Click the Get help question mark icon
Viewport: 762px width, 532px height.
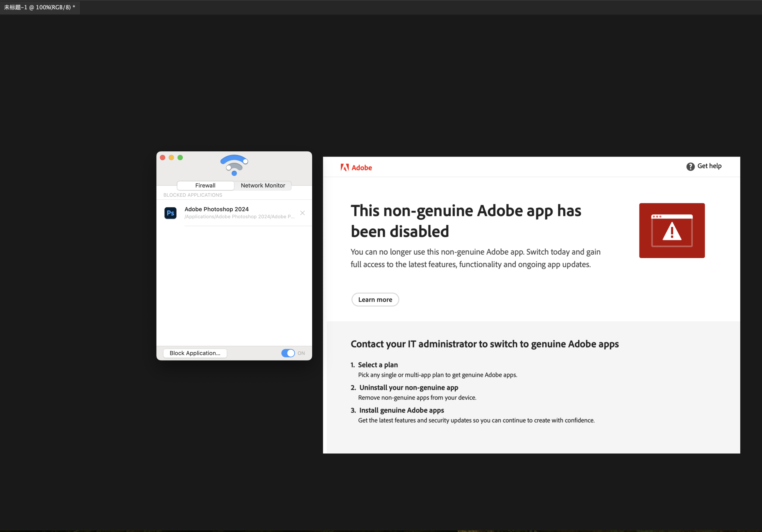[690, 166]
